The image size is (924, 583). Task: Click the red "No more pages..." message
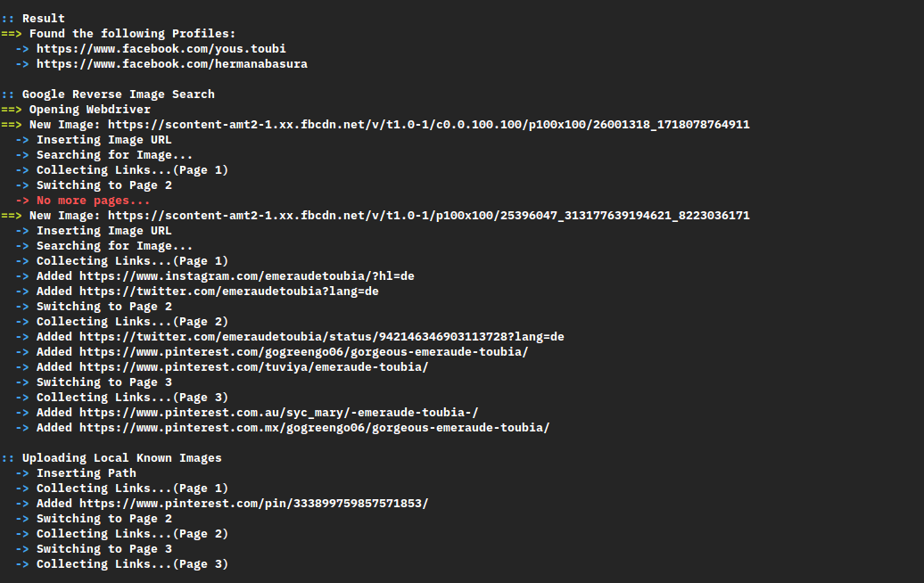(x=93, y=201)
